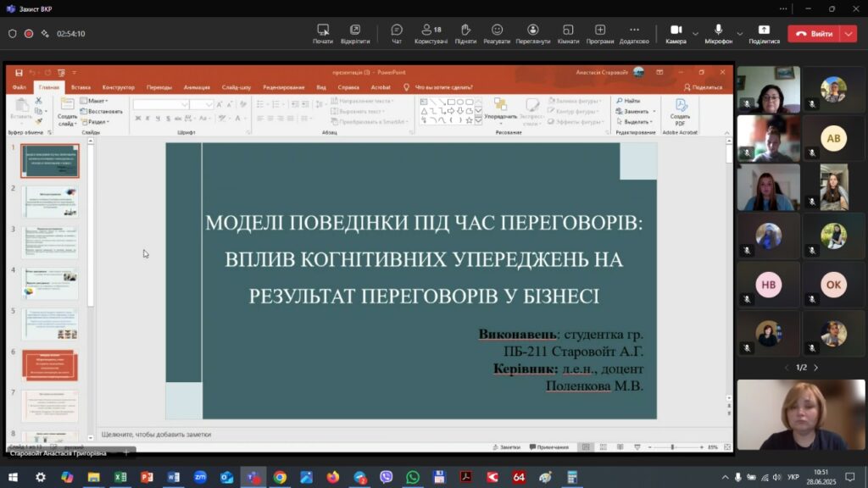Click the Заменить replace button
Screen dimensions: 868x488
tap(636, 111)
